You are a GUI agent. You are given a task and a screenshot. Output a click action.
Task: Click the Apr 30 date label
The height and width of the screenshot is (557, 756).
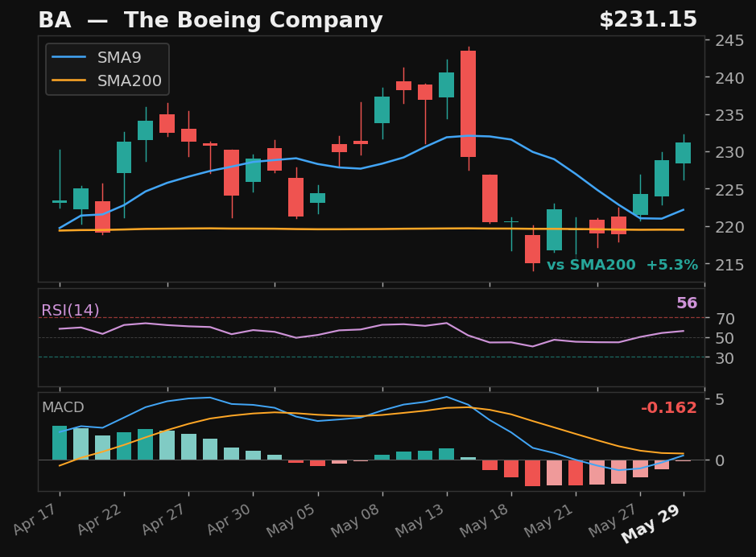point(229,519)
